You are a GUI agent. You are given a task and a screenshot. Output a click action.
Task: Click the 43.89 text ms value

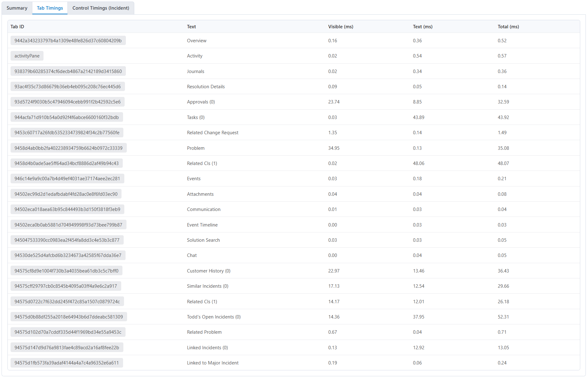pyautogui.click(x=419, y=117)
